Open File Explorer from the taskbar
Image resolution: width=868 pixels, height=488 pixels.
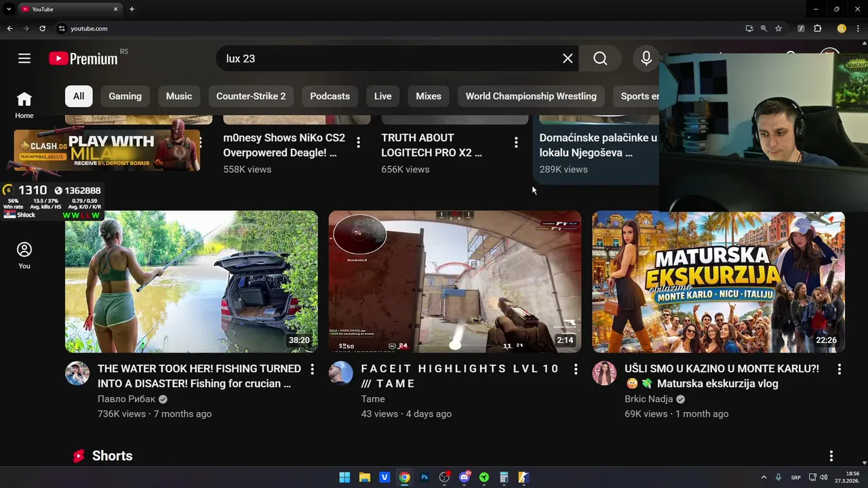[364, 477]
